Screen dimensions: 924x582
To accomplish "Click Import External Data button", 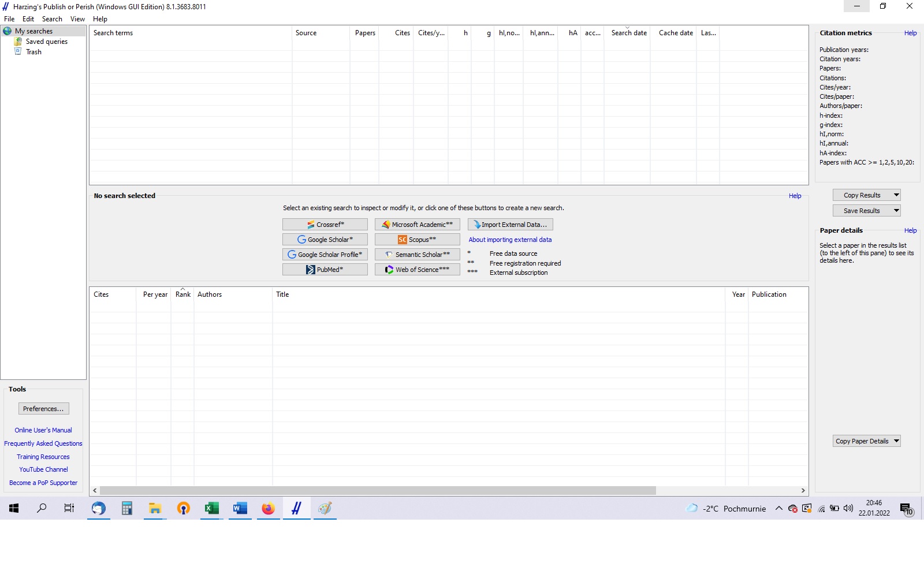I will 510,225.
